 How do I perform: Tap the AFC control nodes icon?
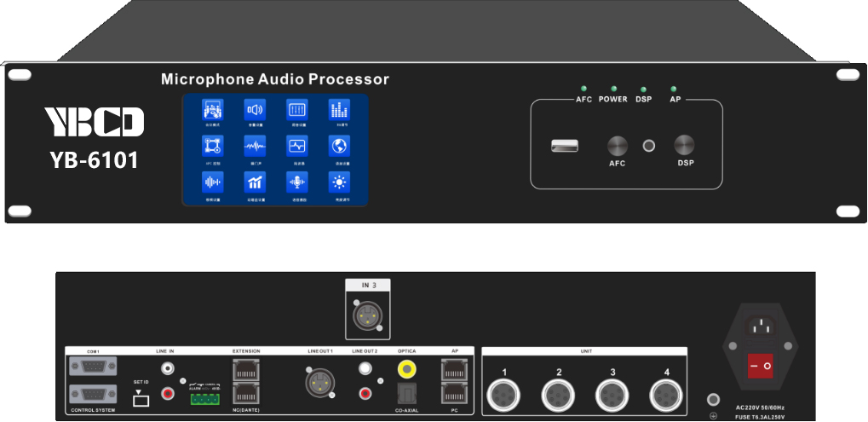coord(213,146)
